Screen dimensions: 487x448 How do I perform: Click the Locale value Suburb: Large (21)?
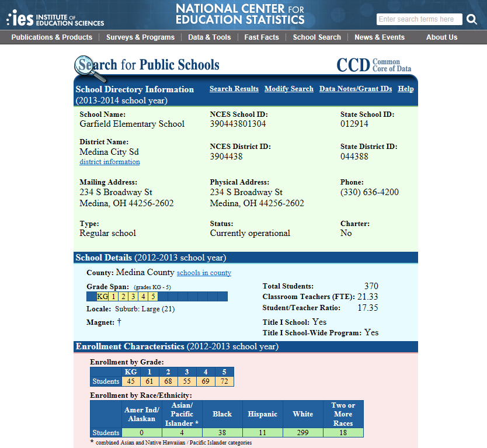pyautogui.click(x=145, y=309)
